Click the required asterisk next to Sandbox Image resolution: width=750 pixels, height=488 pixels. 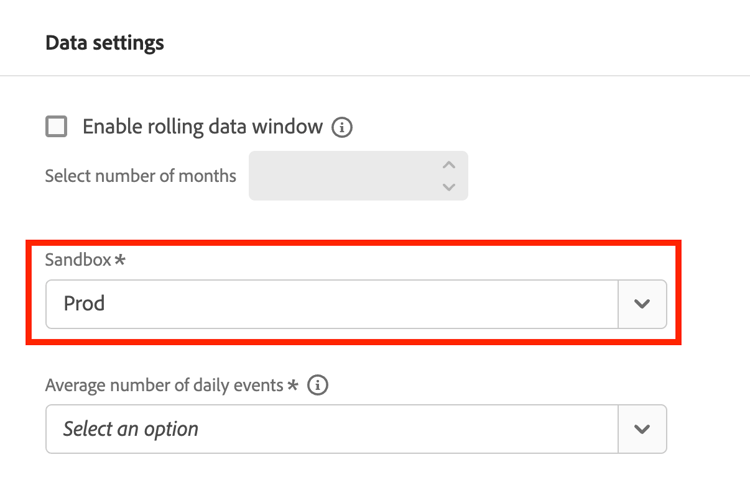click(121, 260)
